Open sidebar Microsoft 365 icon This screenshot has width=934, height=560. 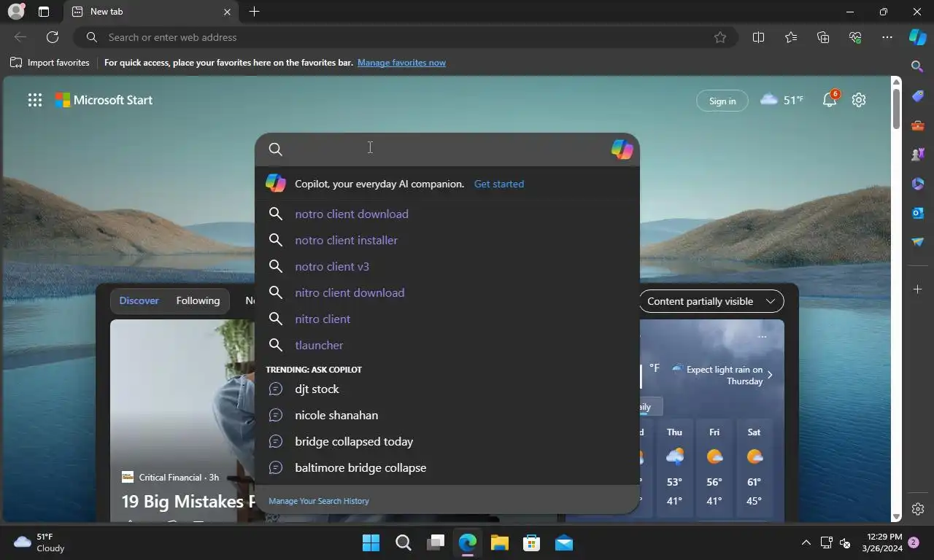(x=918, y=184)
